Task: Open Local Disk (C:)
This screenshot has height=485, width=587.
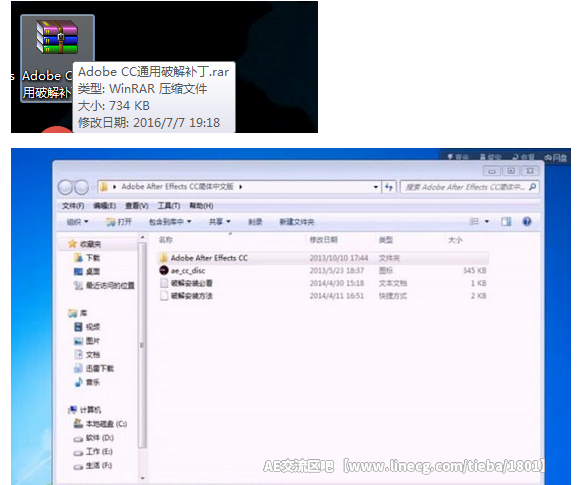Action: coord(100,424)
